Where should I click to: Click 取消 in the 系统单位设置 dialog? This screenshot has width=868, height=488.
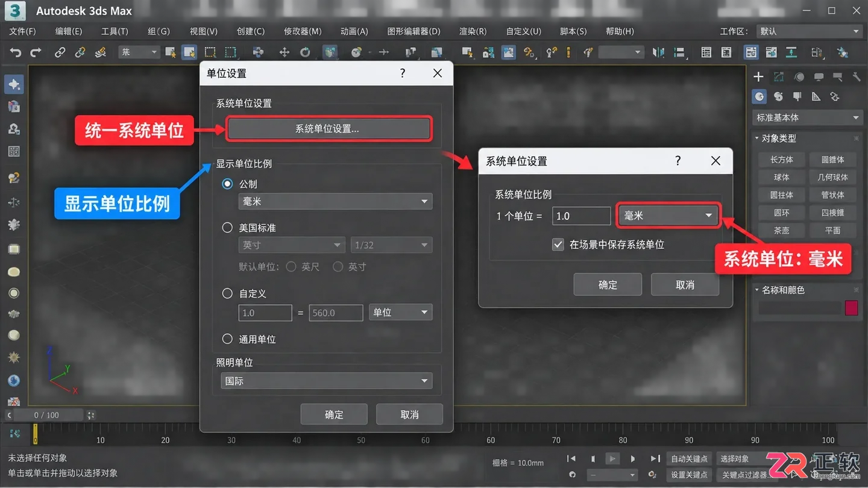(x=685, y=284)
